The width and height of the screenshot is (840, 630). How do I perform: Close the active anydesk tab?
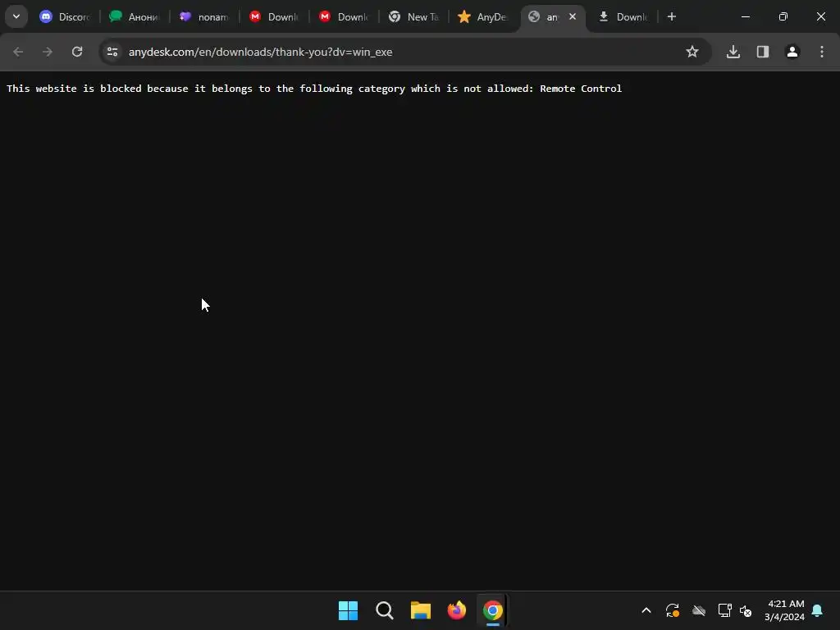point(573,16)
